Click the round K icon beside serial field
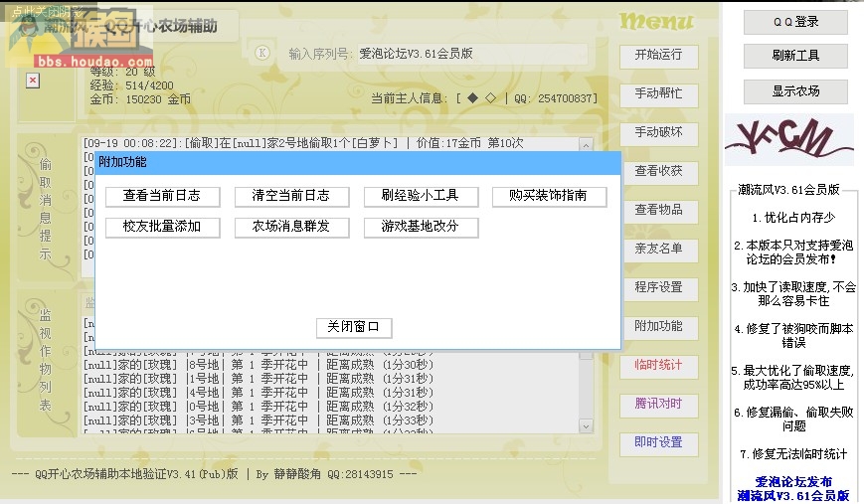 pyautogui.click(x=262, y=53)
